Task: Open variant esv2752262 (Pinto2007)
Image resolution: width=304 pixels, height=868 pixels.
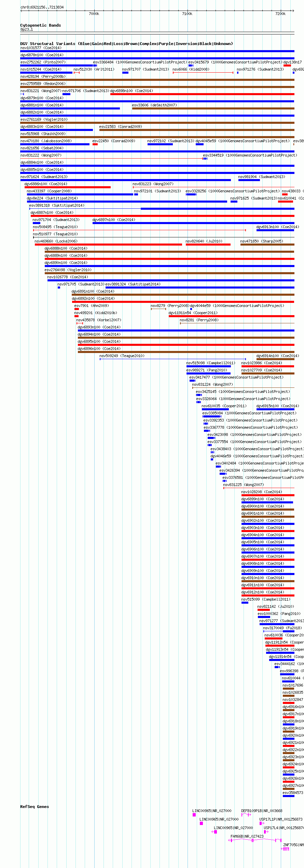Action: point(43,62)
